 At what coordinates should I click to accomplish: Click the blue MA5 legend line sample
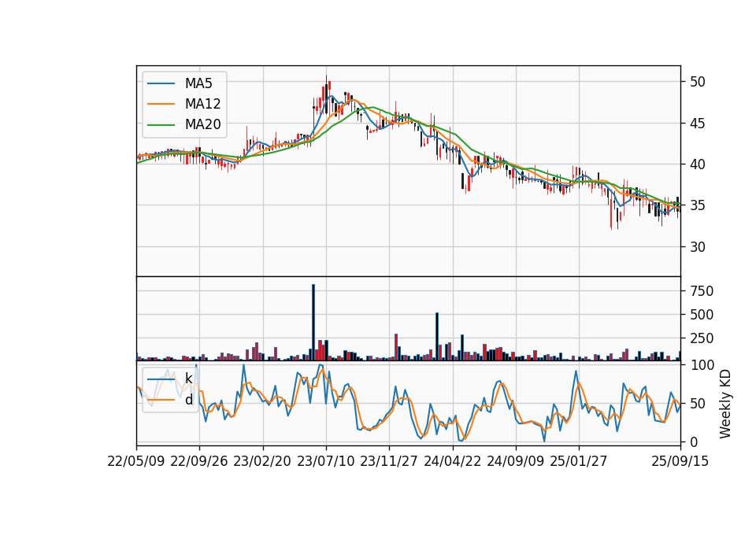pyautogui.click(x=161, y=83)
